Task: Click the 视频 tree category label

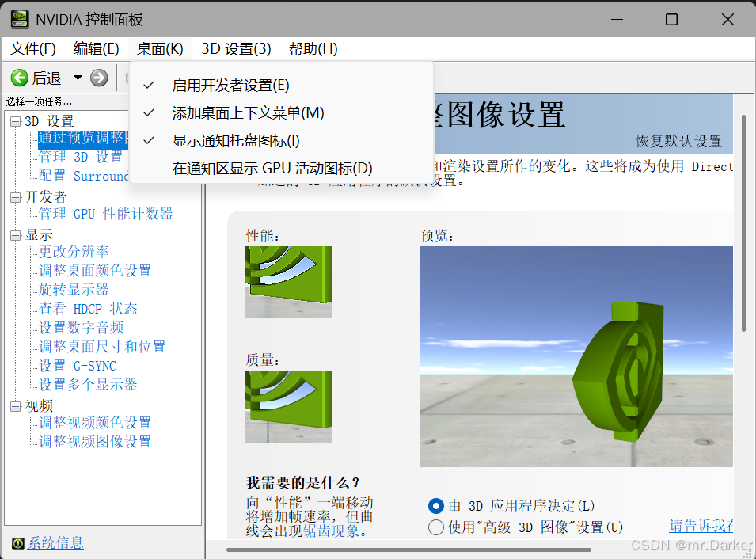Action: coord(39,407)
